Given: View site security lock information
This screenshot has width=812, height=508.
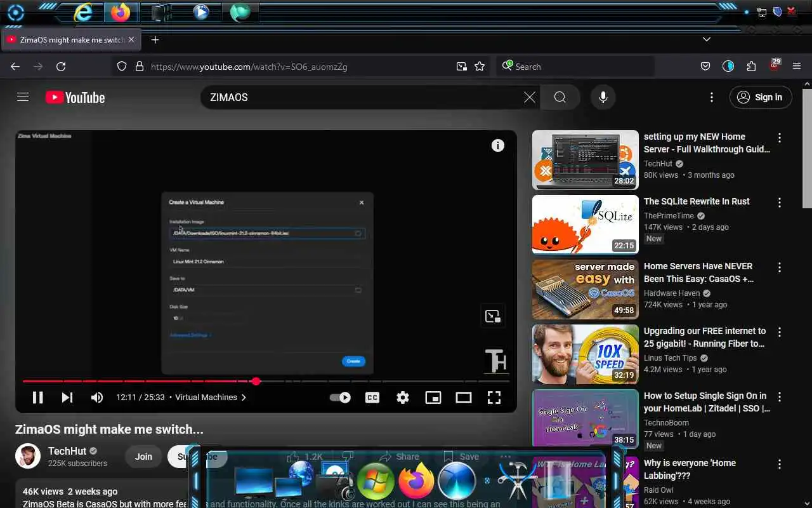Looking at the screenshot, I should [140, 67].
